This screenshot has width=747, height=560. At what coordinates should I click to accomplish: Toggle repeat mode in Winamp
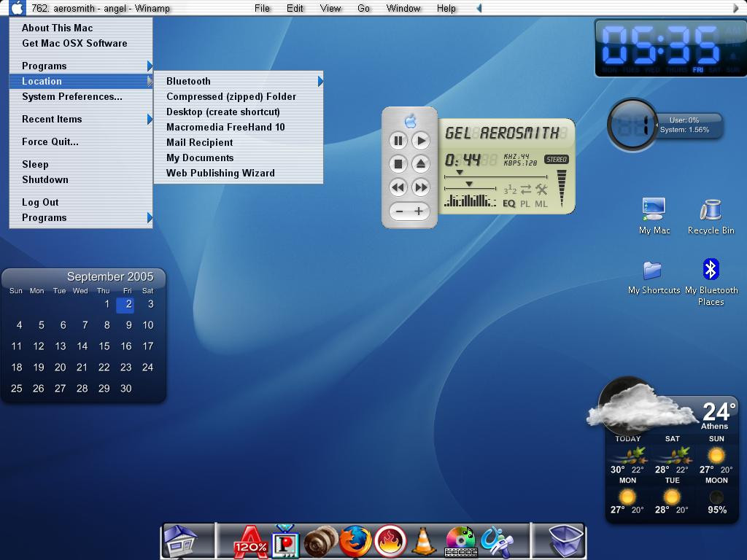click(x=525, y=190)
